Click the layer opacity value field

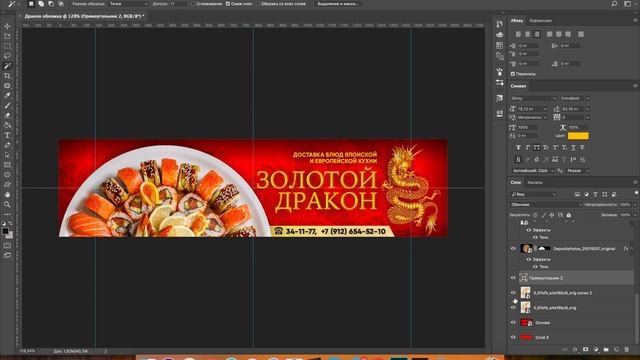coord(625,204)
